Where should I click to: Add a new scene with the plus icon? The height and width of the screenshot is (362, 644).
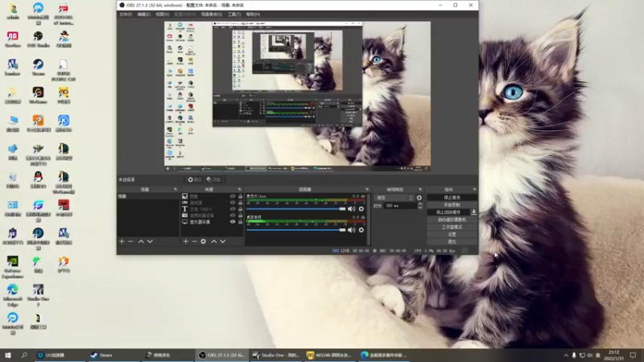click(122, 241)
